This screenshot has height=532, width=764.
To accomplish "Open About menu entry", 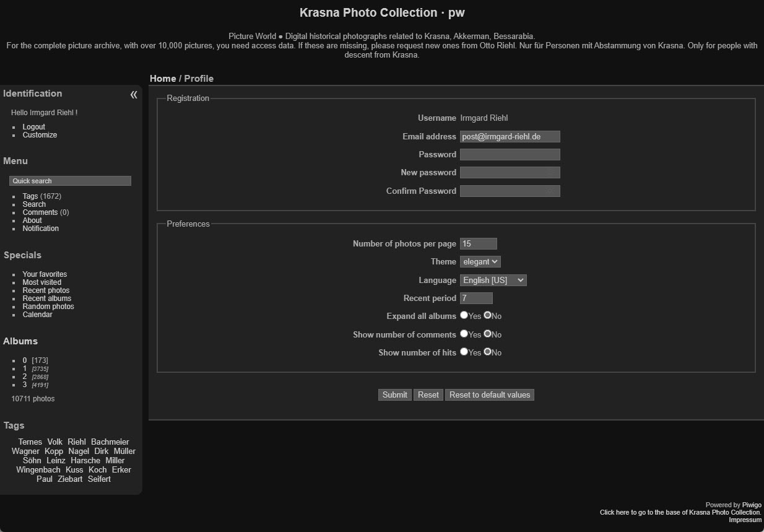I will pyautogui.click(x=32, y=220).
